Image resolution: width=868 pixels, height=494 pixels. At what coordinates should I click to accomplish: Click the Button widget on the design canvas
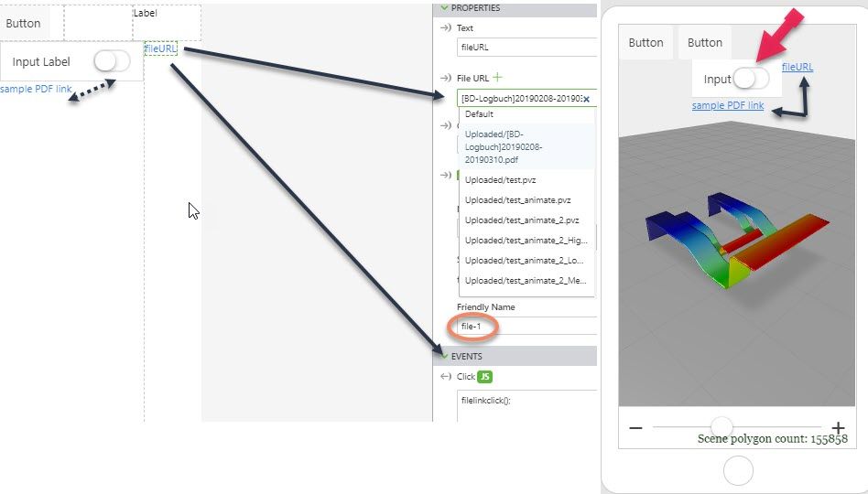point(25,23)
